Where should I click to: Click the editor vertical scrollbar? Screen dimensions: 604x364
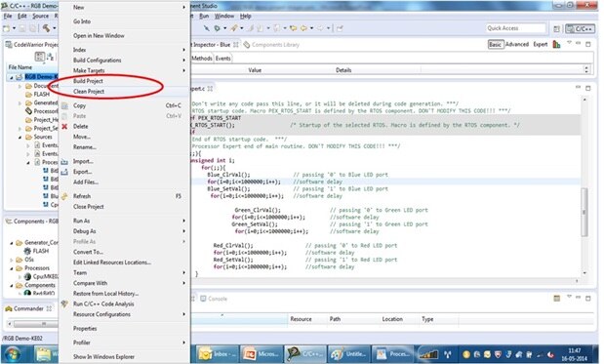click(x=584, y=212)
